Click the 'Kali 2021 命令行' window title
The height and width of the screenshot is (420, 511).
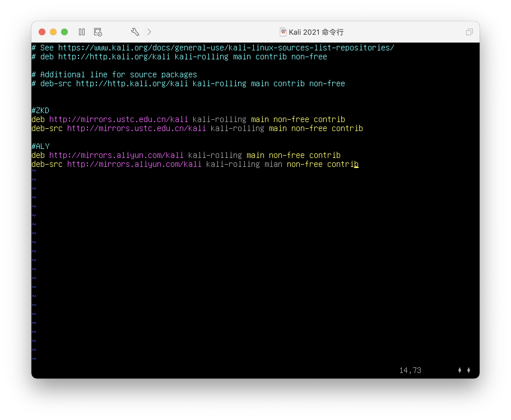(x=316, y=32)
